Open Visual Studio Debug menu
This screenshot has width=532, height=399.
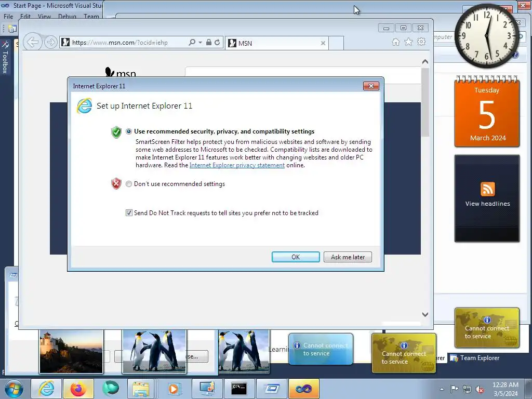click(67, 16)
